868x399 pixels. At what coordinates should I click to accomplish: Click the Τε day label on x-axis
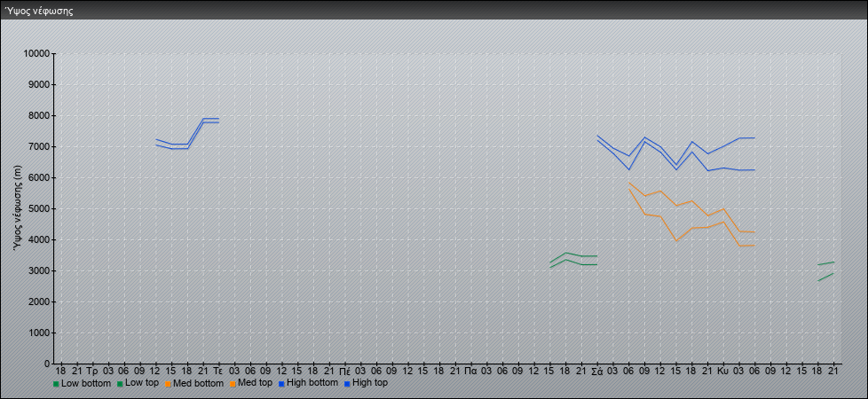(x=218, y=371)
